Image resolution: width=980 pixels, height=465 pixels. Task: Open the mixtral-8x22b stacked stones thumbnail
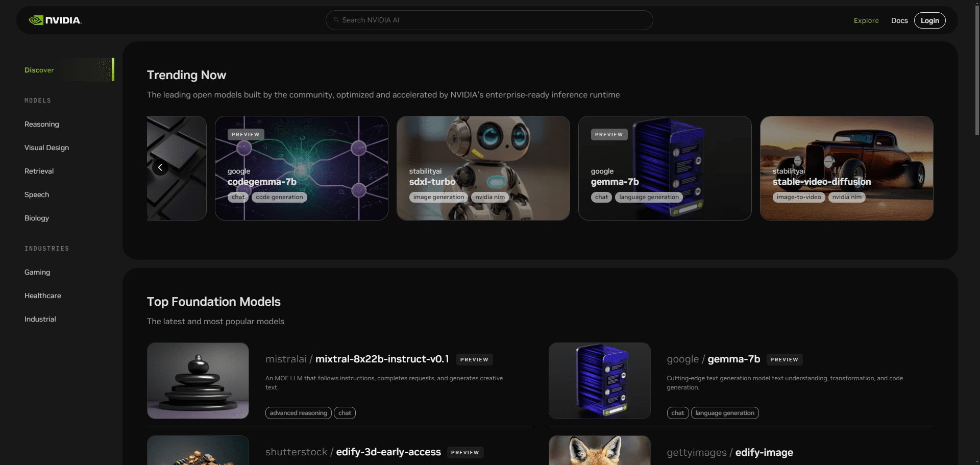tap(198, 380)
